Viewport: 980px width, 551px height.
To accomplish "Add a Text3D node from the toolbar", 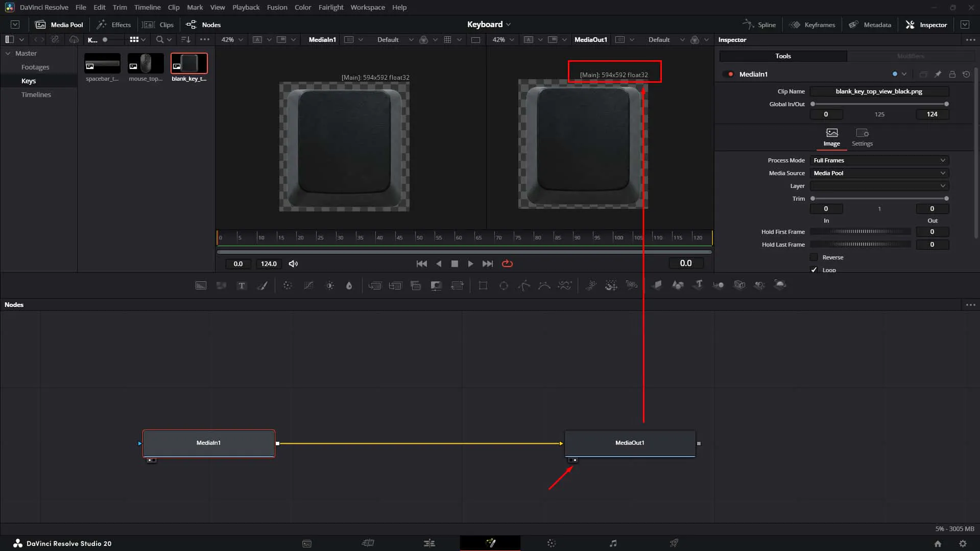I will point(699,285).
